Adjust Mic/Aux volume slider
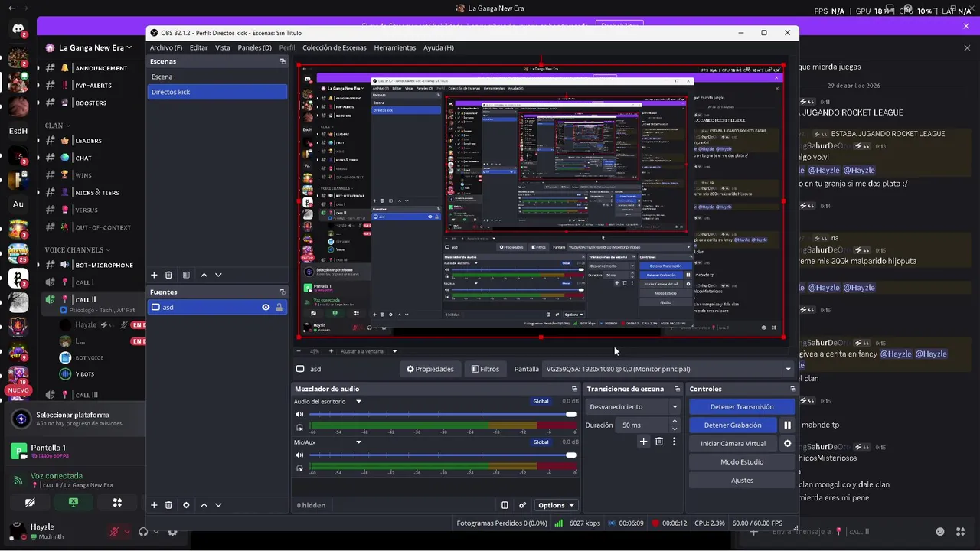 tap(443, 455)
